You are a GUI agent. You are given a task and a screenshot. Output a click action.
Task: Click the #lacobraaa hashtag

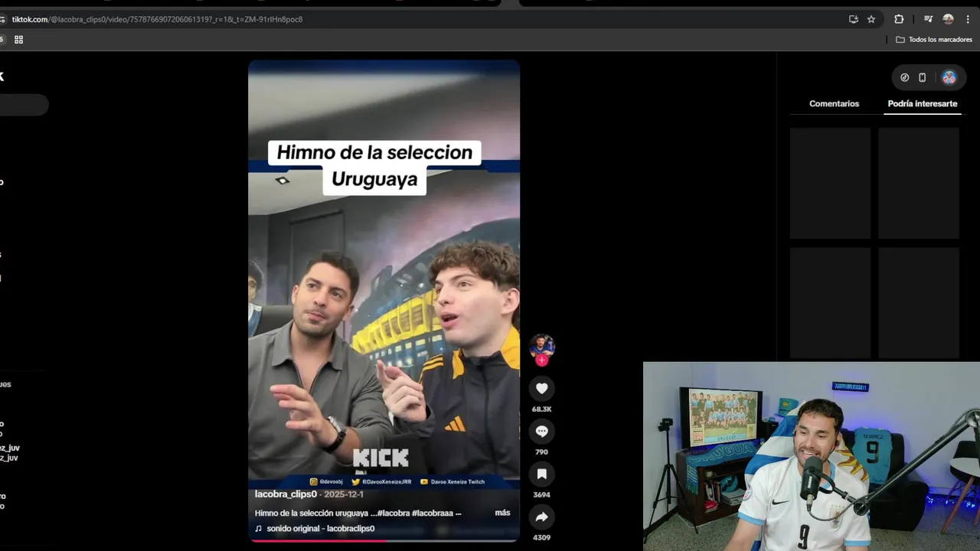coord(433,513)
